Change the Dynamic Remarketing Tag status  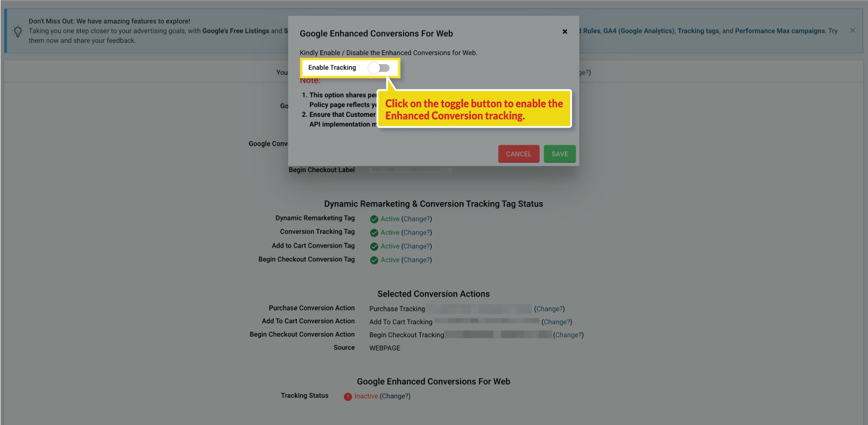(x=416, y=219)
